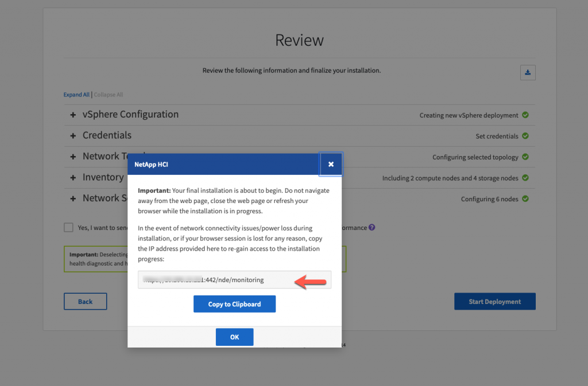The image size is (588, 386).
Task: Click 'Creating new vSphere deployment' status text
Action: (469, 115)
